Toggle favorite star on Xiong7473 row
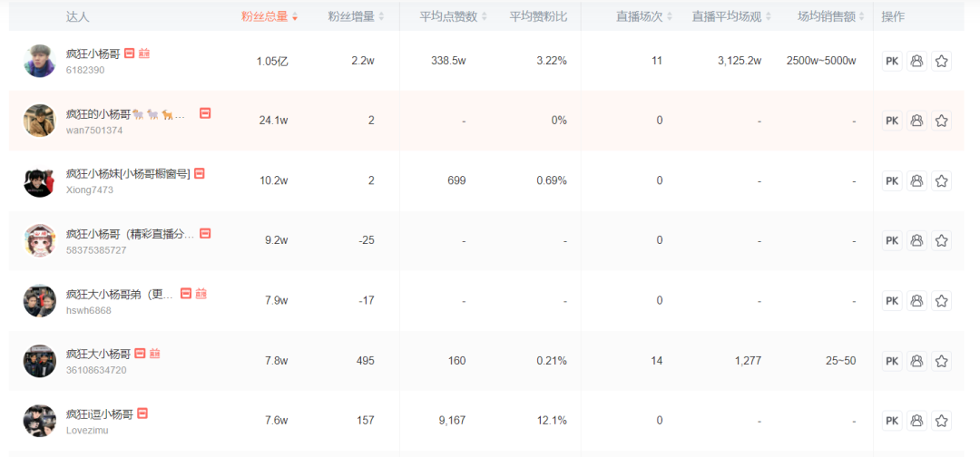Image resolution: width=980 pixels, height=457 pixels. pyautogui.click(x=942, y=180)
